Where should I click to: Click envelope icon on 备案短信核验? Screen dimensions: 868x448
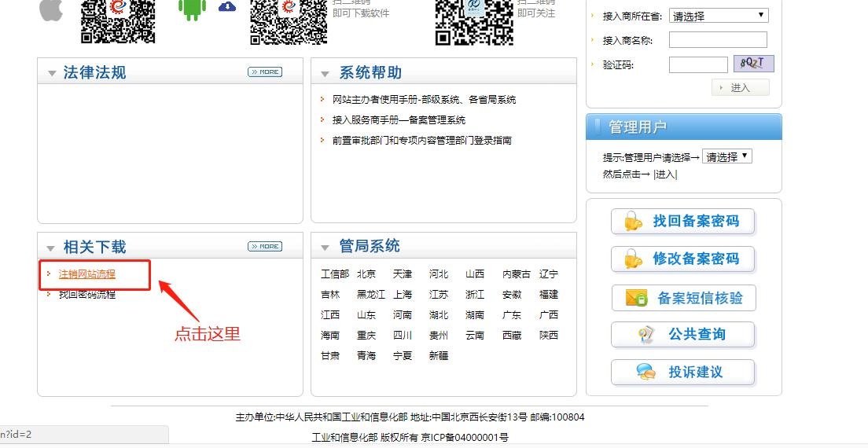pyautogui.click(x=637, y=298)
